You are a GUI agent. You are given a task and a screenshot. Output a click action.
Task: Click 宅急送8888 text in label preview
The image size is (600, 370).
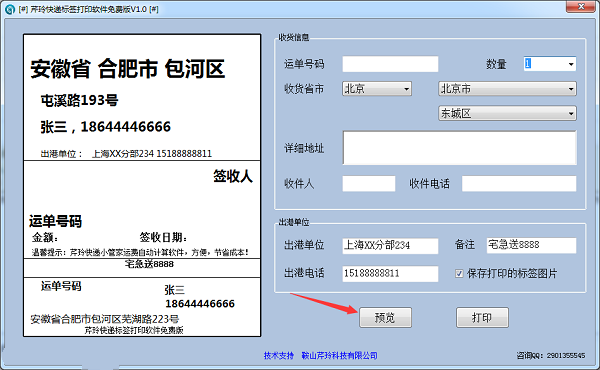coord(149,264)
